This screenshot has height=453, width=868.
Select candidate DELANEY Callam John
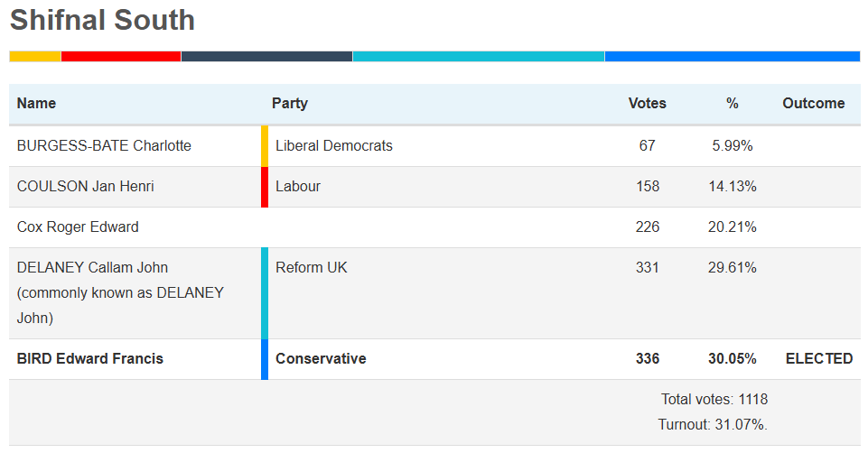[x=92, y=268]
